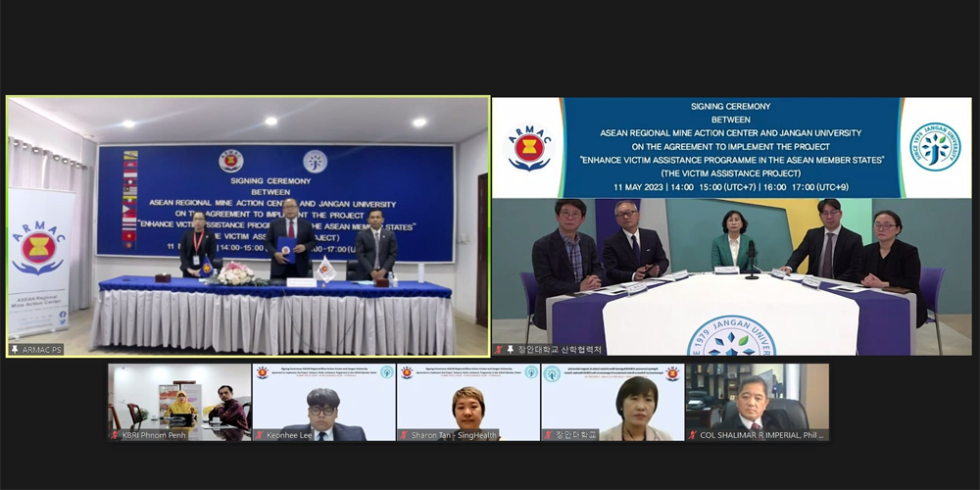This screenshot has width=980, height=490.
Task: Select the ARMAC PS main video tile
Action: tap(248, 225)
